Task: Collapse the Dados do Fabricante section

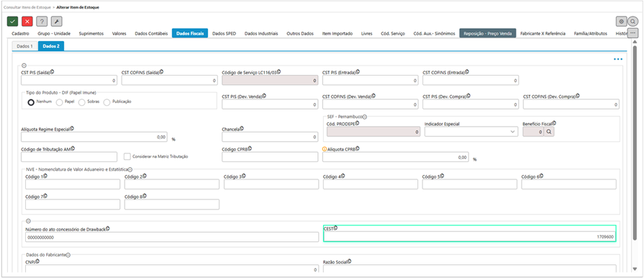Action: point(68,255)
